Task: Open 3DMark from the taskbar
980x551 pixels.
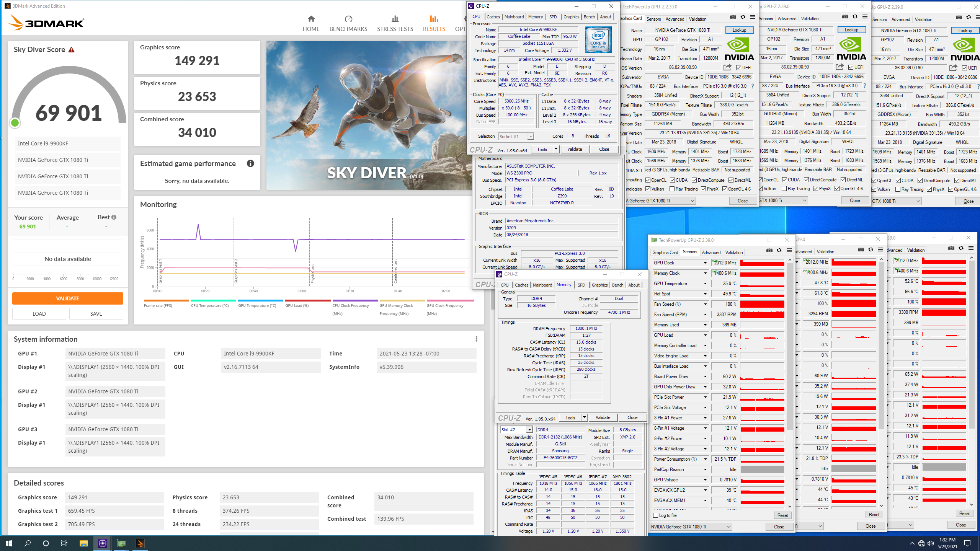Action: coord(140,543)
